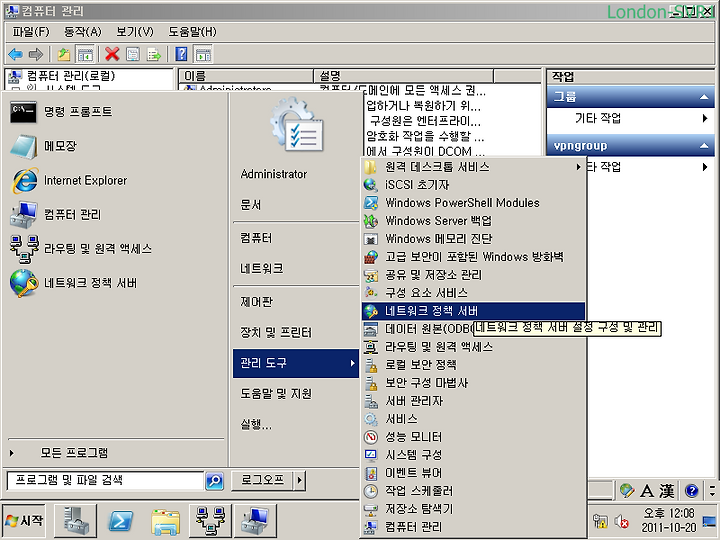The height and width of the screenshot is (540, 720).
Task: Open 이벤트 뷰어 entry
Action: pos(473,473)
